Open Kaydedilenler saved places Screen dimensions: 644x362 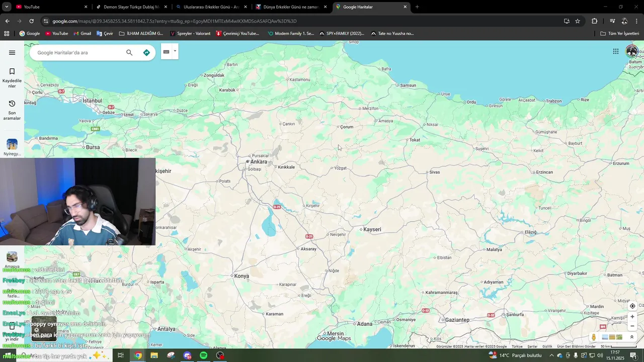(x=12, y=78)
